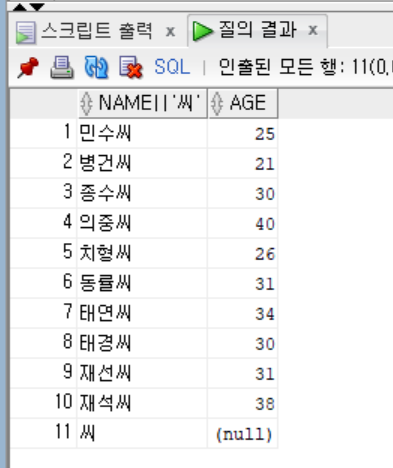The width and height of the screenshot is (393, 468).
Task: Click the pin icon to freeze results
Action: [x=28, y=67]
